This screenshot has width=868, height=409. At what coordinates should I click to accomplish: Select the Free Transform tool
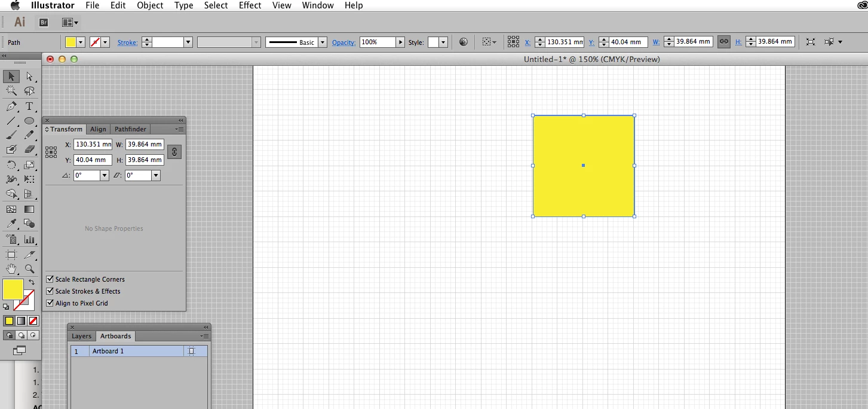tap(29, 179)
